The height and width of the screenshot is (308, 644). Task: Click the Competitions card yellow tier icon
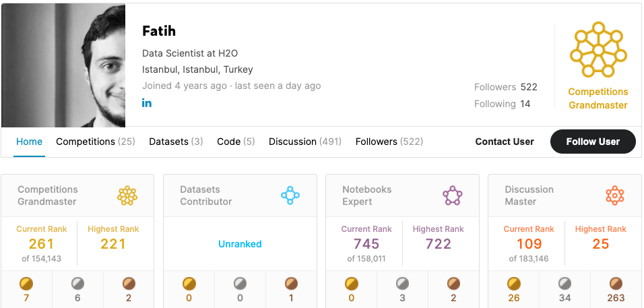coord(127,196)
